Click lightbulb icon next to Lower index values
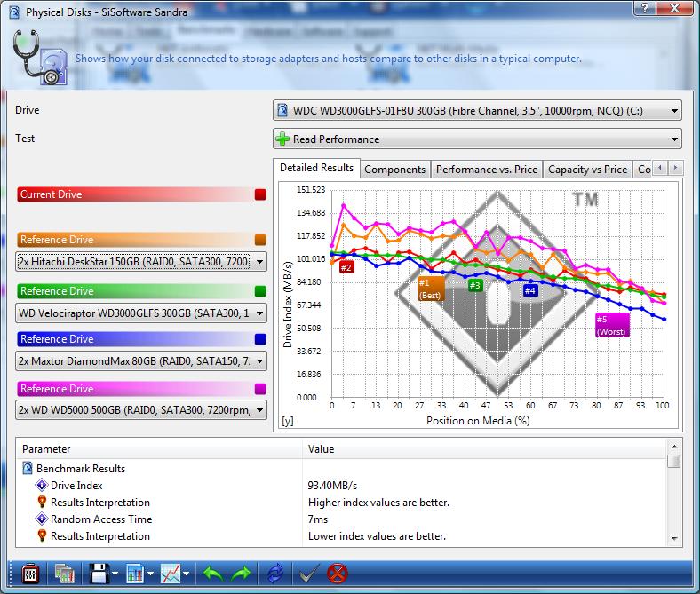The height and width of the screenshot is (594, 700). pyautogui.click(x=42, y=535)
